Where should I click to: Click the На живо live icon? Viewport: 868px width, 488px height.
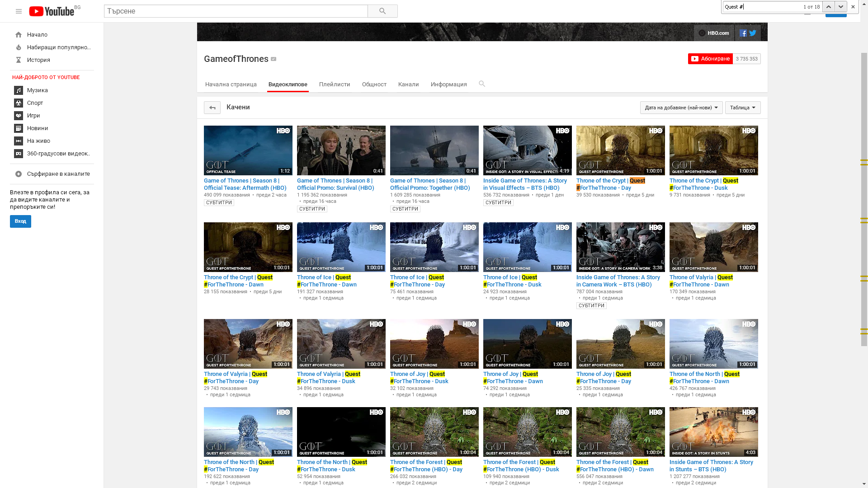point(19,141)
